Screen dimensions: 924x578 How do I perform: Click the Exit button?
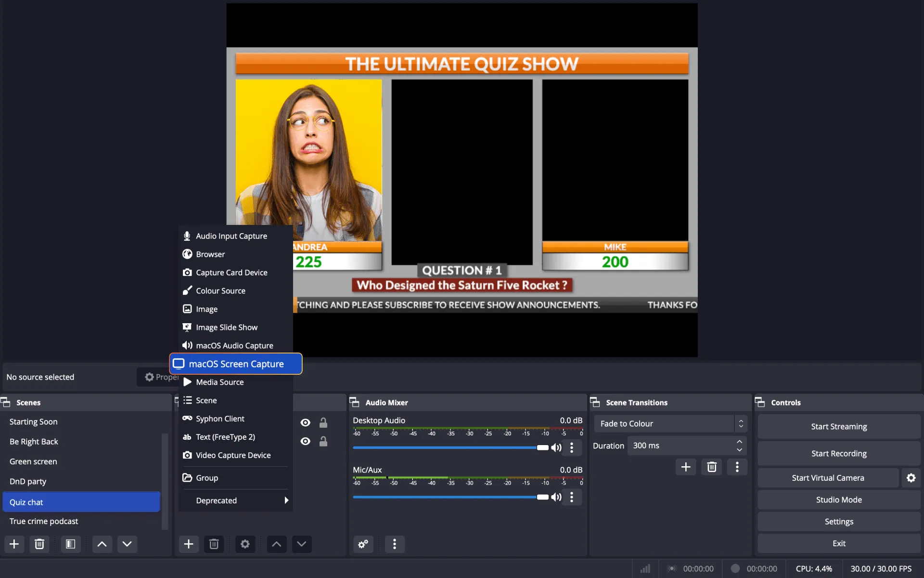point(839,543)
